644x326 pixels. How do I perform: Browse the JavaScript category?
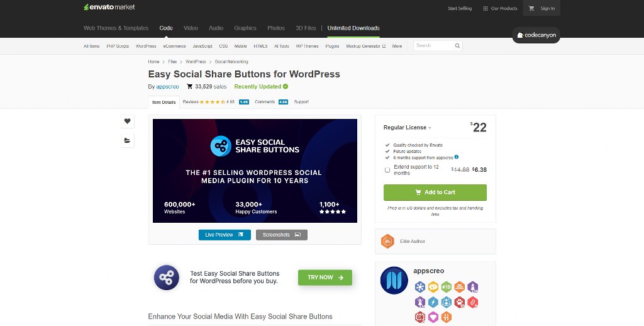point(203,46)
